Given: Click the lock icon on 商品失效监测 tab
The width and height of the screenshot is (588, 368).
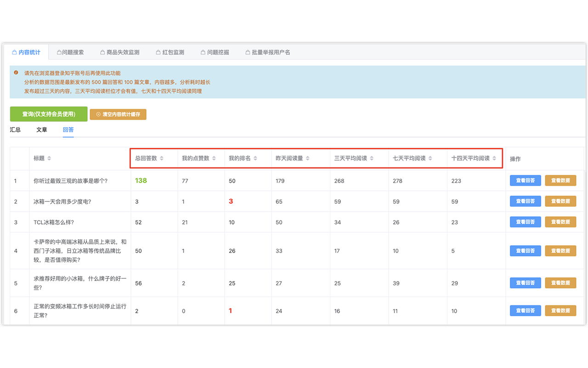Looking at the screenshot, I should pyautogui.click(x=102, y=52).
